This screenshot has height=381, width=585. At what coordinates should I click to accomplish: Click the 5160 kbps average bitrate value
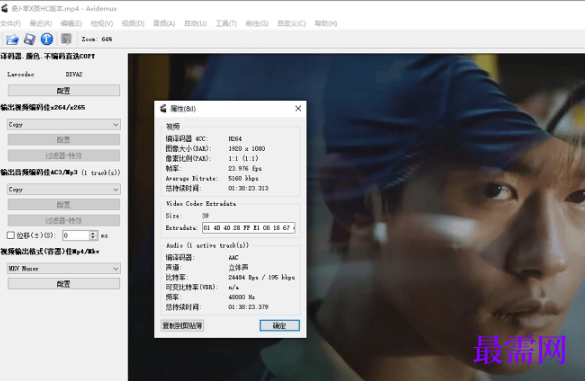tap(243, 178)
